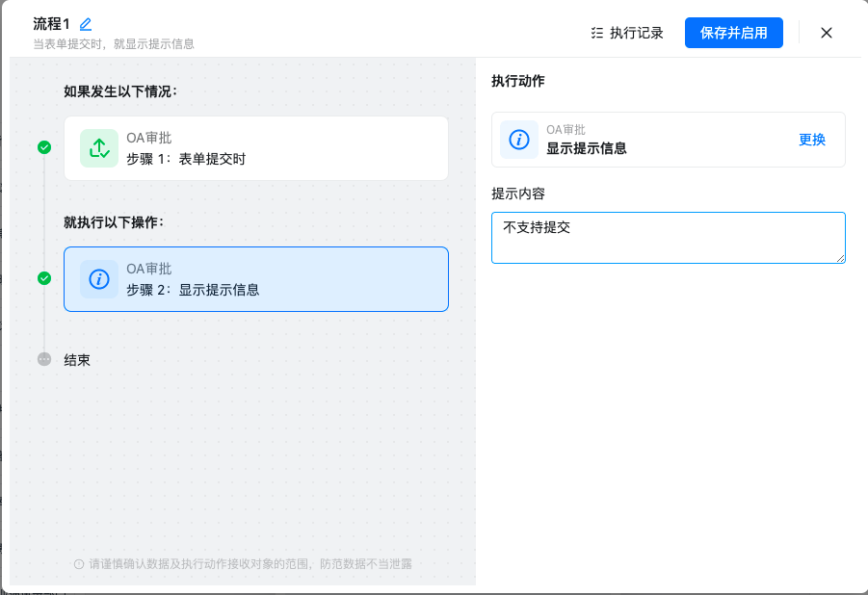This screenshot has width=868, height=595.
Task: Click the resize handle of 提示内容 box
Action: pyautogui.click(x=840, y=258)
